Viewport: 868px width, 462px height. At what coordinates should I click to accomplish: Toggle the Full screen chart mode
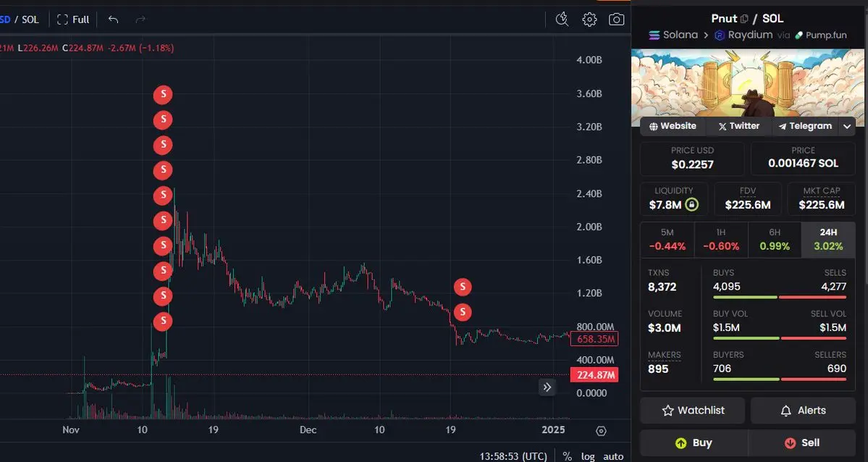73,20
